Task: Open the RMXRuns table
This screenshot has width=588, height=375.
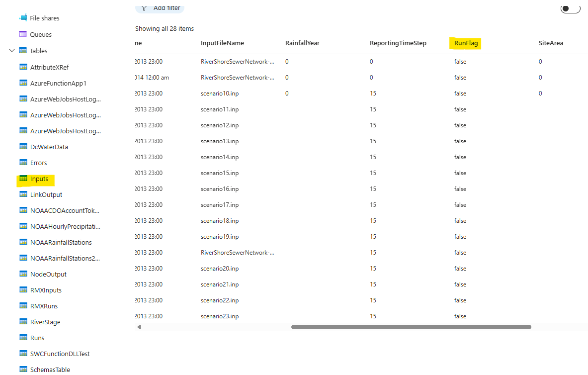Action: tap(44, 306)
